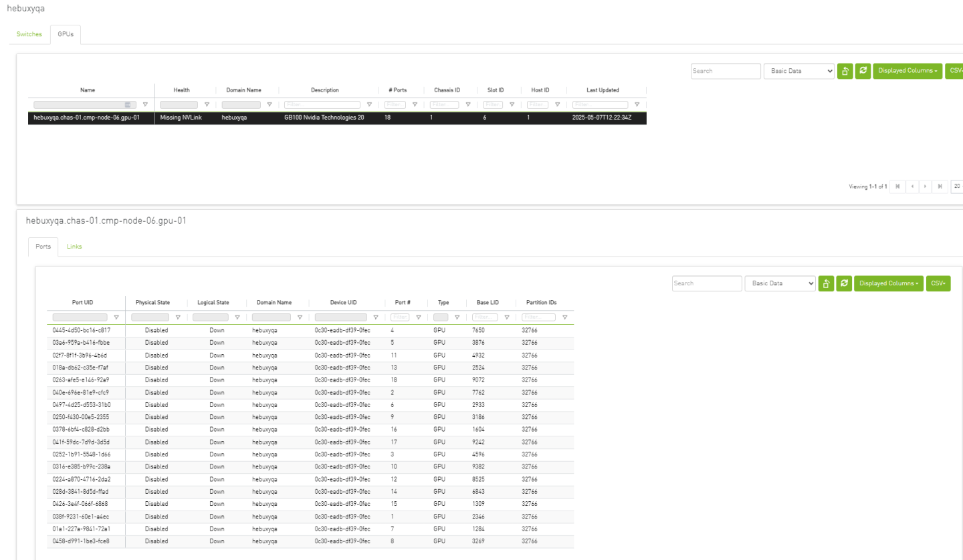Open the Basic Data dropdown in the GPUs table
This screenshot has width=963, height=560.
coord(799,71)
